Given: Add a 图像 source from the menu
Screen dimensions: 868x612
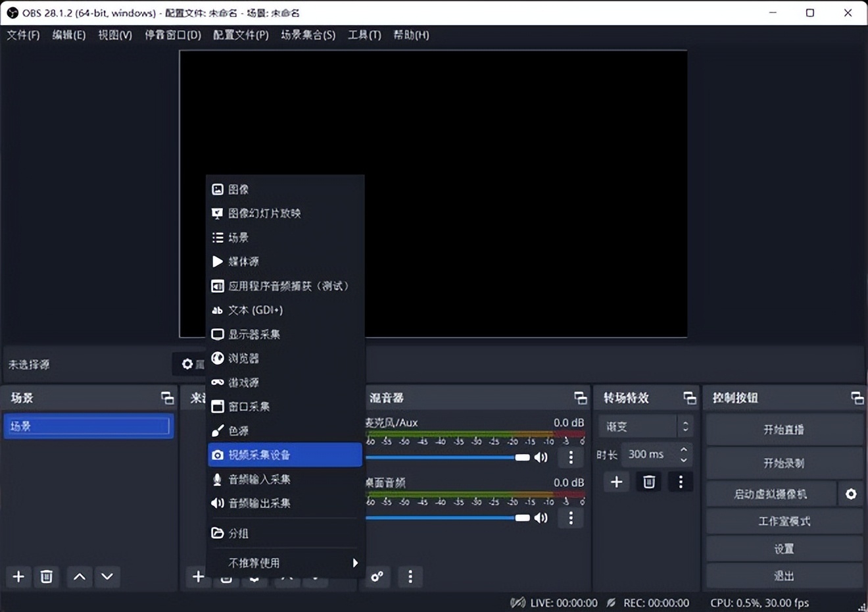Looking at the screenshot, I should point(285,190).
